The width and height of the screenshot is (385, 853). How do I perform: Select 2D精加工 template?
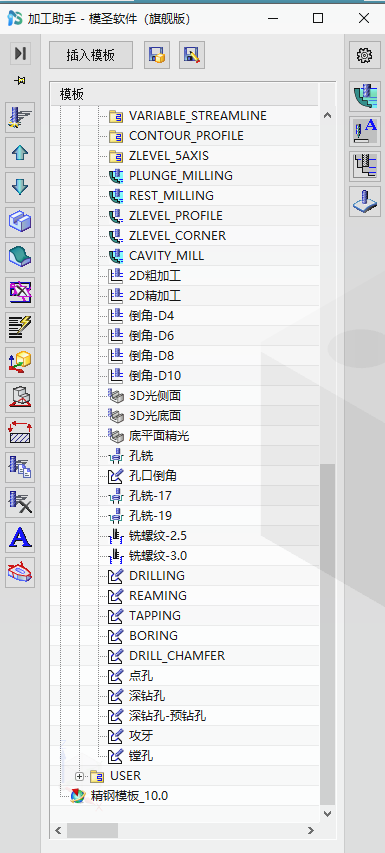[x=155, y=296]
